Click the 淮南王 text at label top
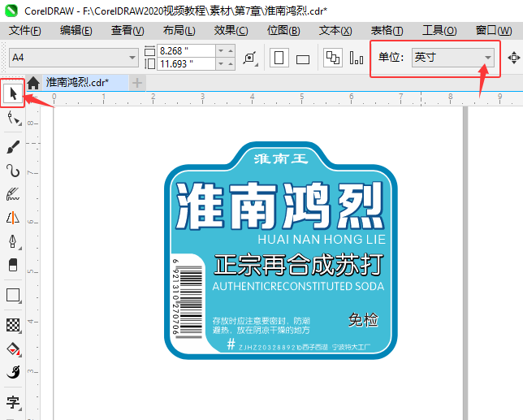 click(x=280, y=158)
